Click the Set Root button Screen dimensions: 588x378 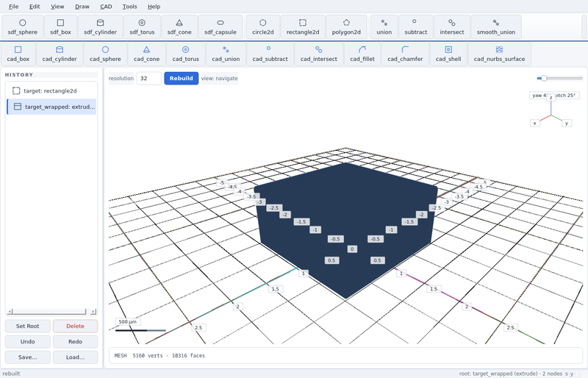coord(27,326)
